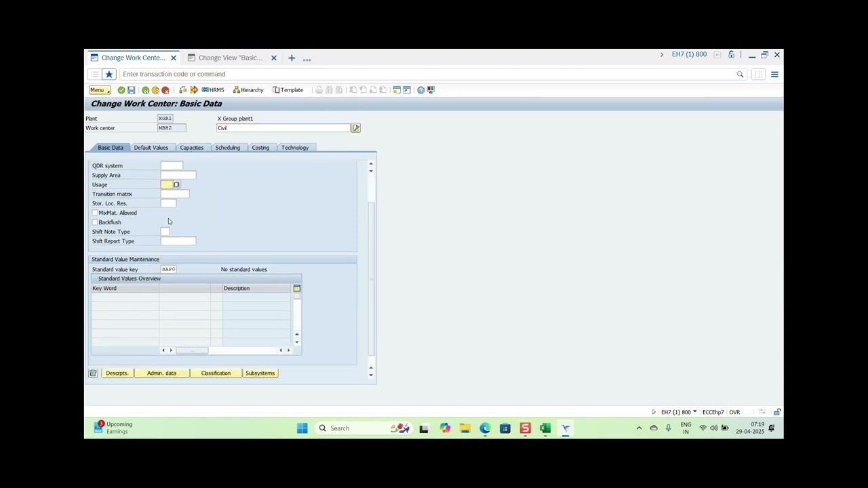Exit with the yellow Exit arrow icon
Viewport: 868px width, 488px height.
tap(155, 90)
